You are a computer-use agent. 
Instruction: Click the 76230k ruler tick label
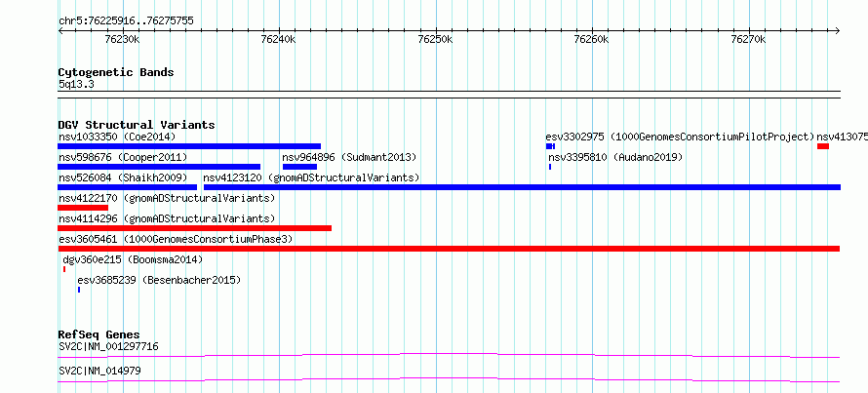[122, 40]
